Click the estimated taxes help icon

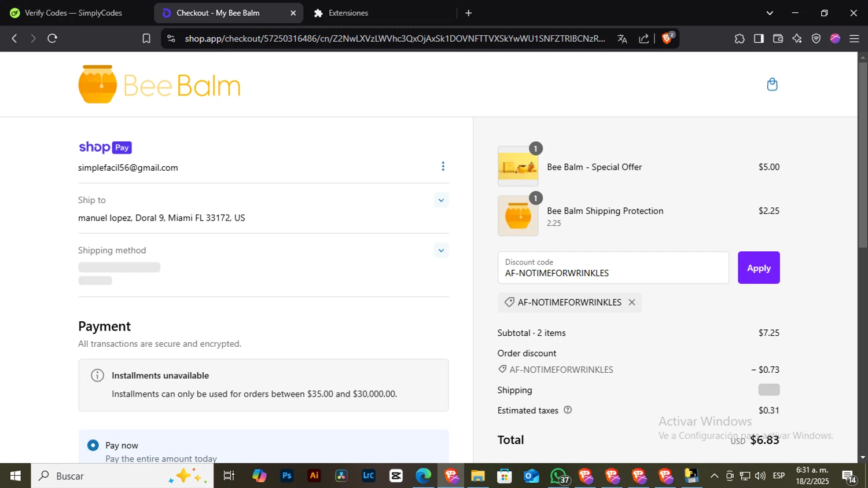point(568,410)
